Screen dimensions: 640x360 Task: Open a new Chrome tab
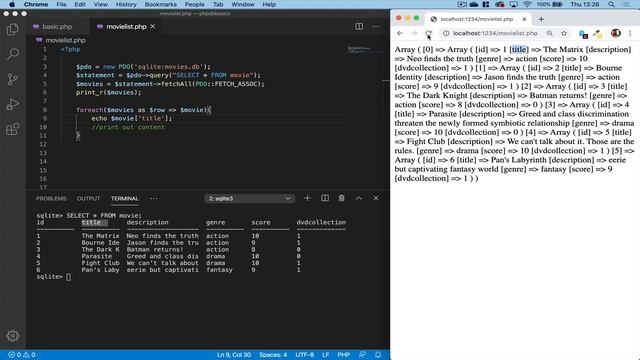coord(541,19)
